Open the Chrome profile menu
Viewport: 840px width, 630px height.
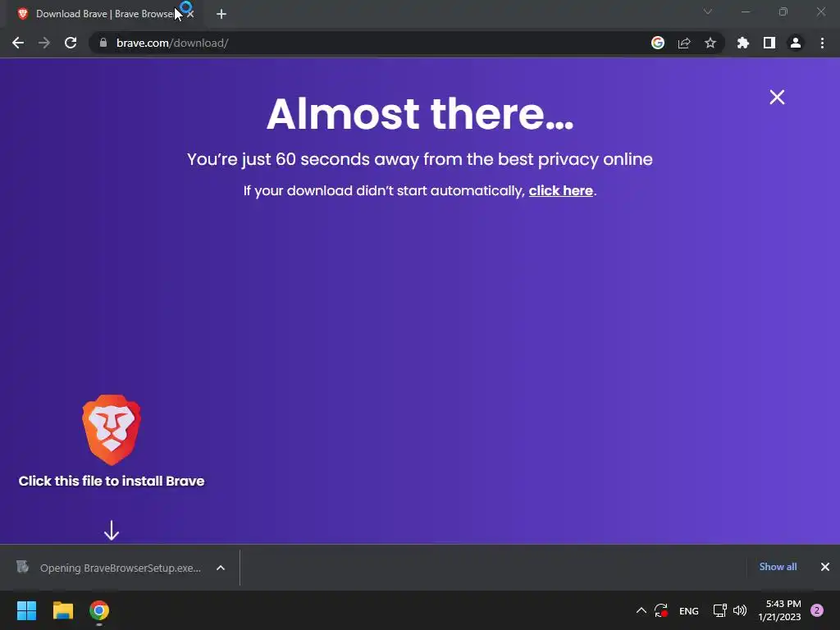[x=796, y=43]
